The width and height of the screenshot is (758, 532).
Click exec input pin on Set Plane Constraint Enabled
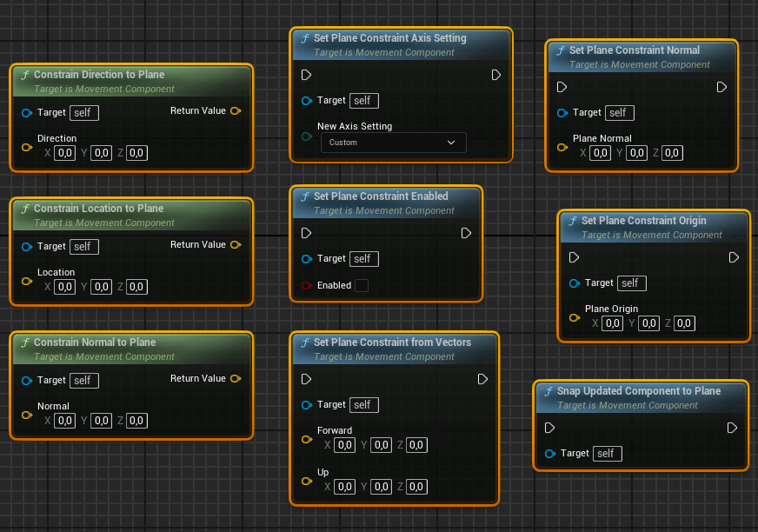(x=306, y=233)
